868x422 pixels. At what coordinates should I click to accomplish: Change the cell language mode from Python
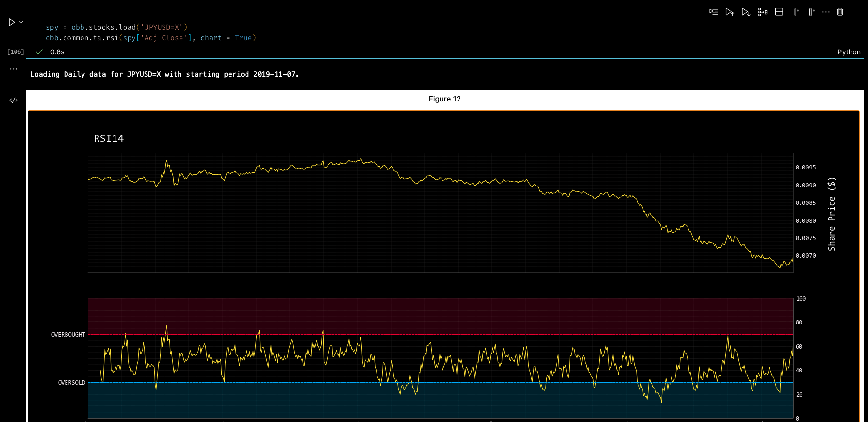click(x=849, y=52)
